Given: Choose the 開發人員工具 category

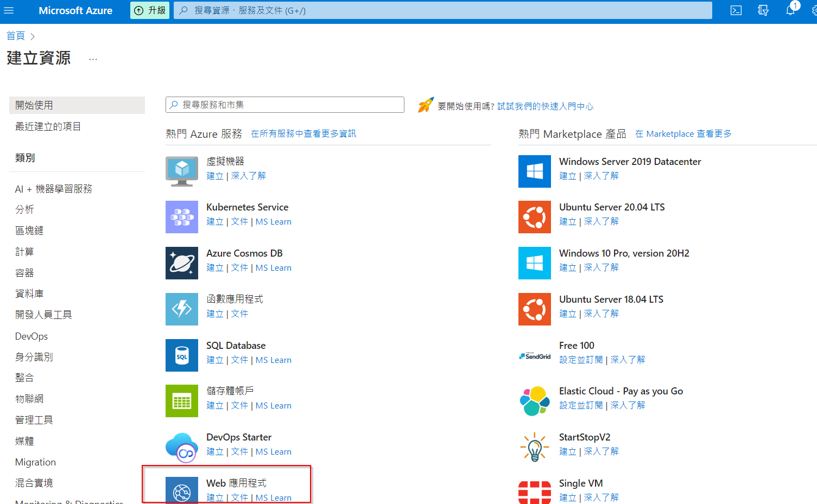Looking at the screenshot, I should tap(43, 315).
